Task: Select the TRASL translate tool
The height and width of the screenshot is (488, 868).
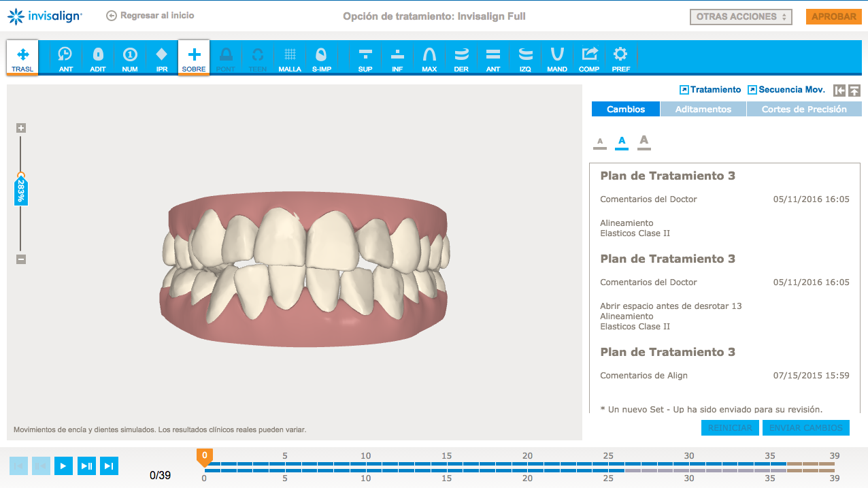Action: click(22, 58)
